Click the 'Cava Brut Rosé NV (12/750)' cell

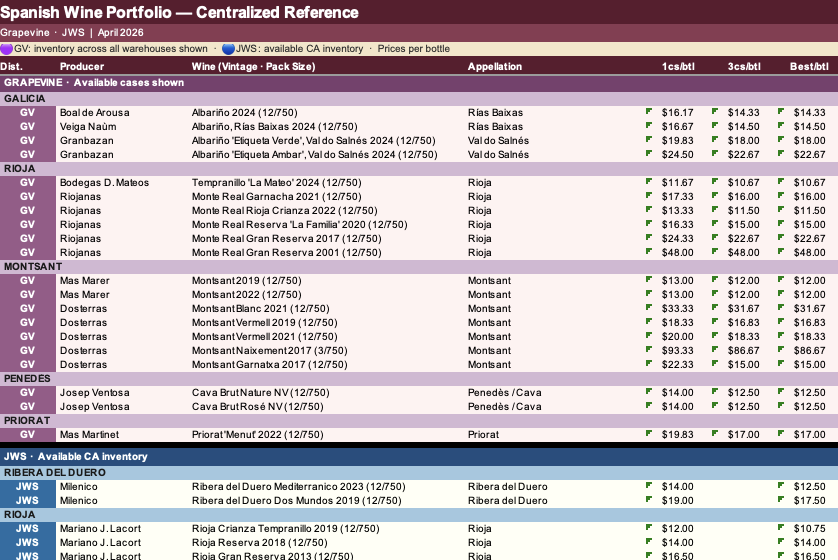click(258, 407)
